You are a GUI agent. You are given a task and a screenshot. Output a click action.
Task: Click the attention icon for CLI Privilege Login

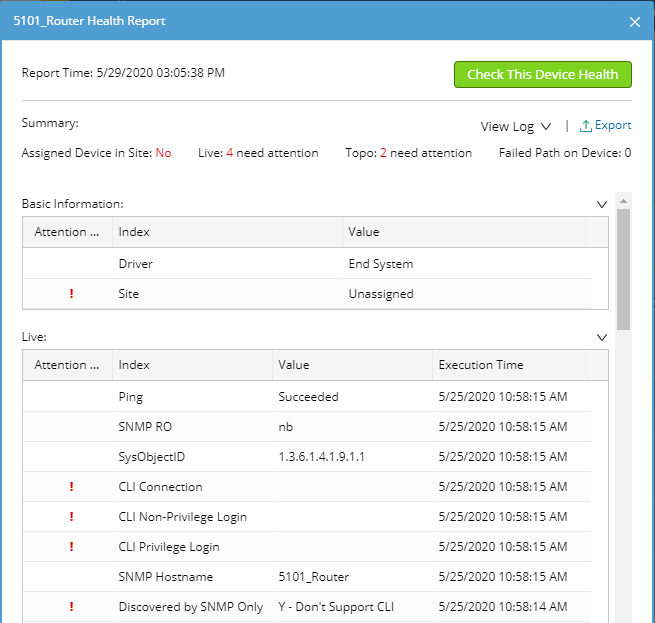point(71,547)
